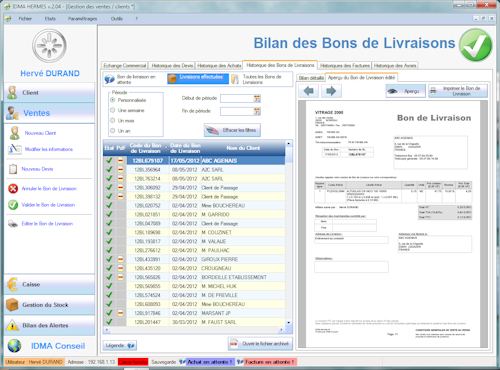Switch to Historique des Avoirs tab

coord(395,66)
